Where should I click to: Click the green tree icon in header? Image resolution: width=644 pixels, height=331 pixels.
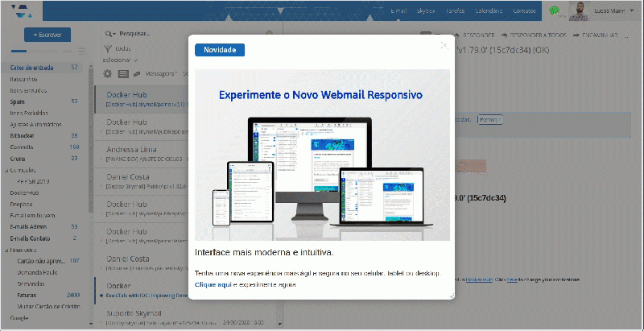tap(555, 11)
